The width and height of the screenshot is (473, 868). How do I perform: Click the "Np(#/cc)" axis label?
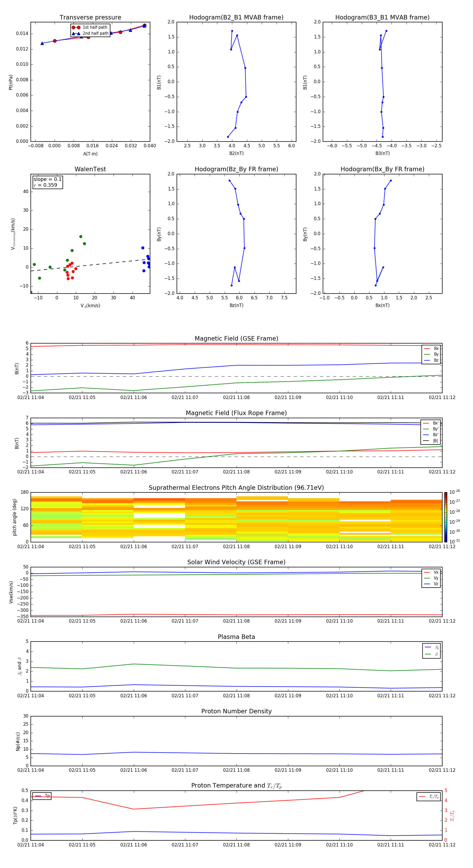tap(18, 741)
